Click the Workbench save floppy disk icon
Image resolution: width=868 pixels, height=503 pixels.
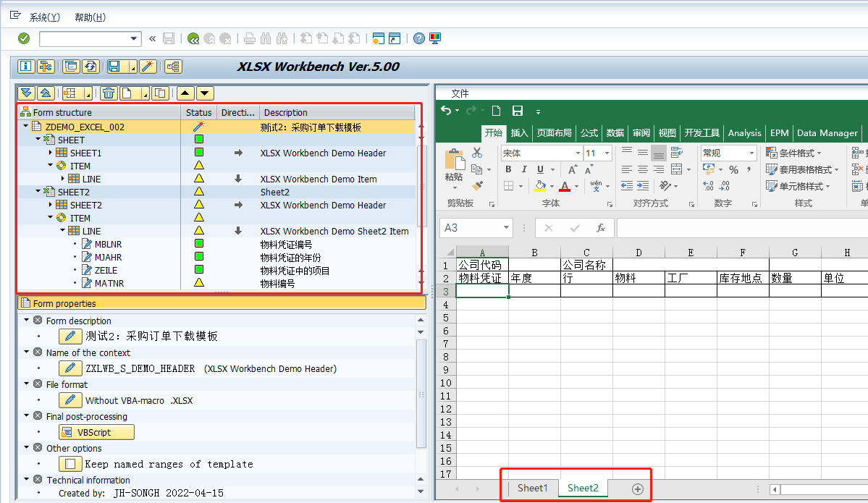point(114,67)
